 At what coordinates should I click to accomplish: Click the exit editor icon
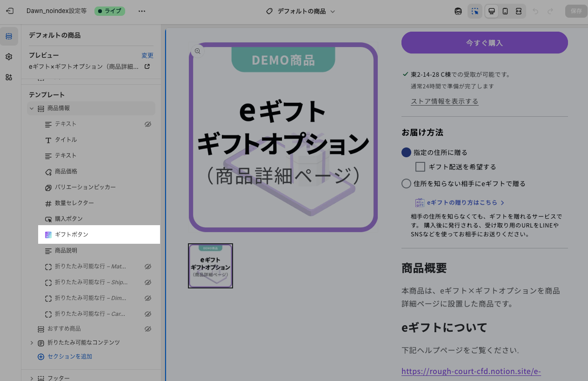[10, 11]
